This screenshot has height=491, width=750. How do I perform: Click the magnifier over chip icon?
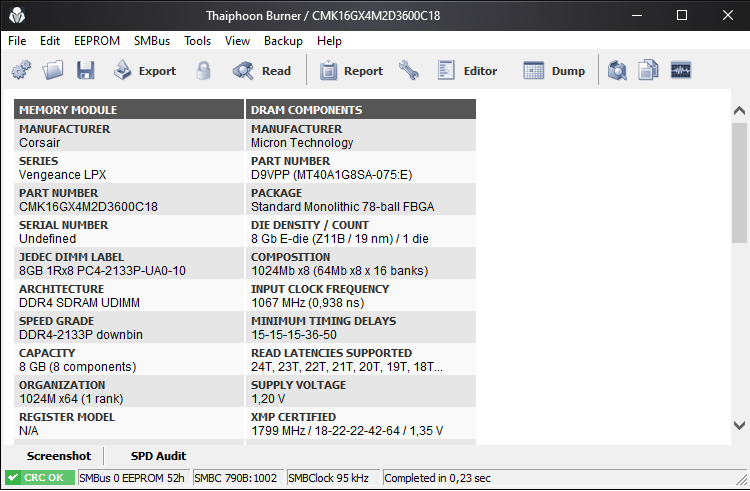pyautogui.click(x=617, y=71)
